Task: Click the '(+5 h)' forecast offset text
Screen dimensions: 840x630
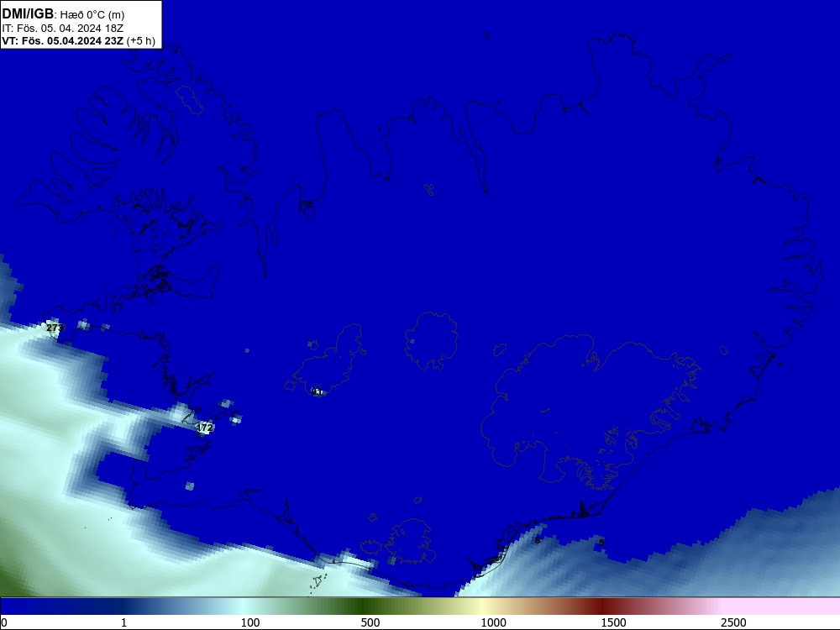Action: pos(141,41)
